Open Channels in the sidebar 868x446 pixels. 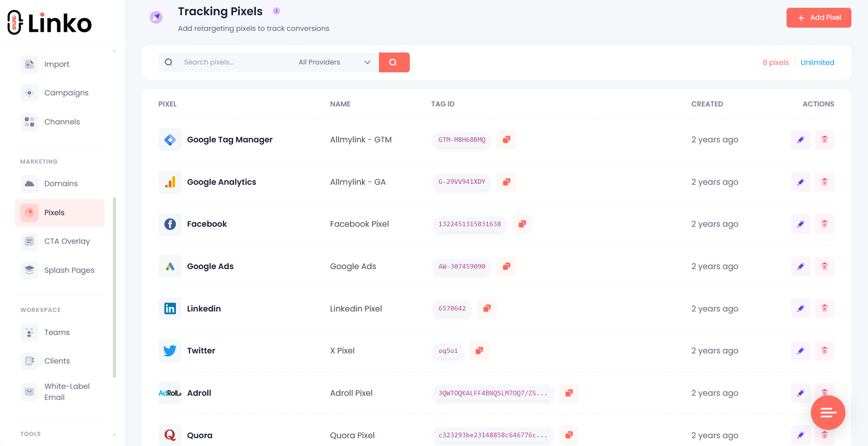point(60,122)
